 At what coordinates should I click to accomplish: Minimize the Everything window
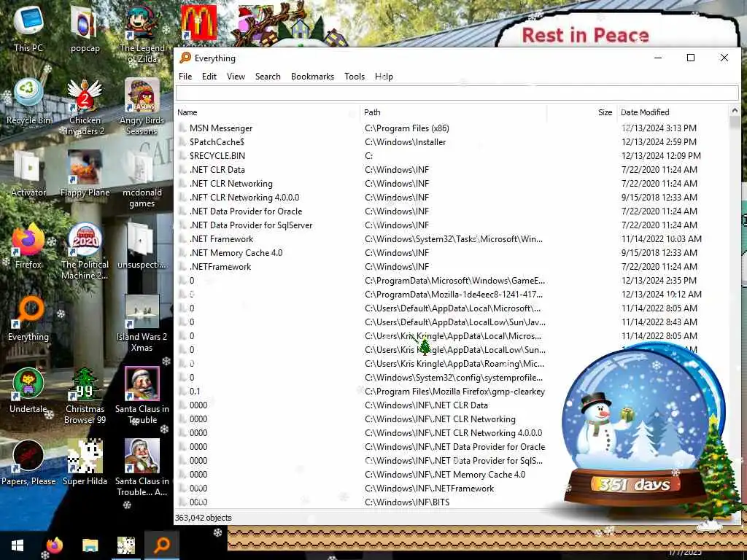[x=658, y=58]
